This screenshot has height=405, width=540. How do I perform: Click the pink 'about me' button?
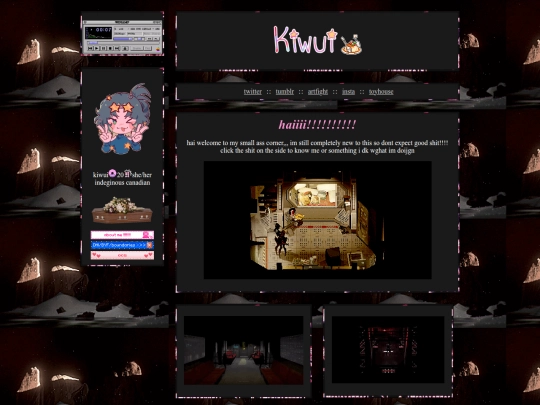click(x=122, y=235)
